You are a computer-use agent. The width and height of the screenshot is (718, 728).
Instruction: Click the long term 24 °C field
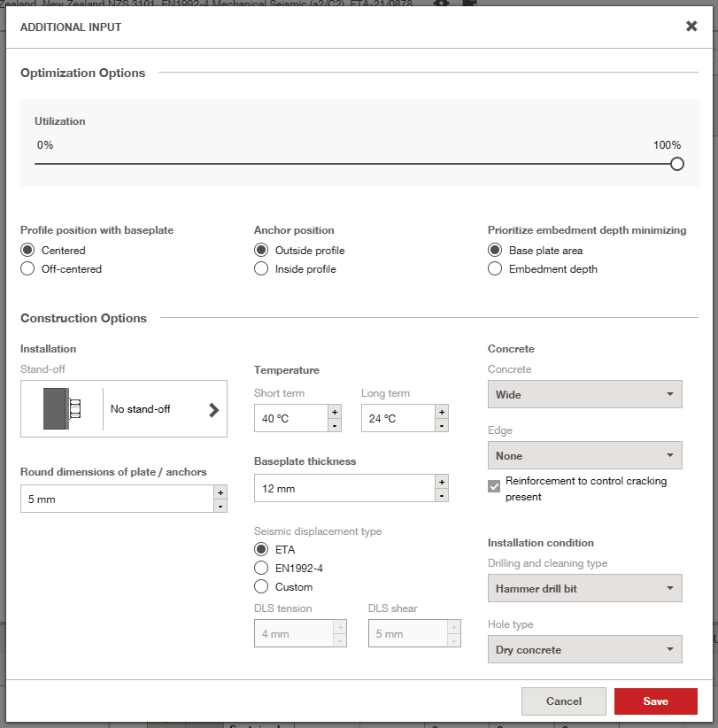[398, 418]
